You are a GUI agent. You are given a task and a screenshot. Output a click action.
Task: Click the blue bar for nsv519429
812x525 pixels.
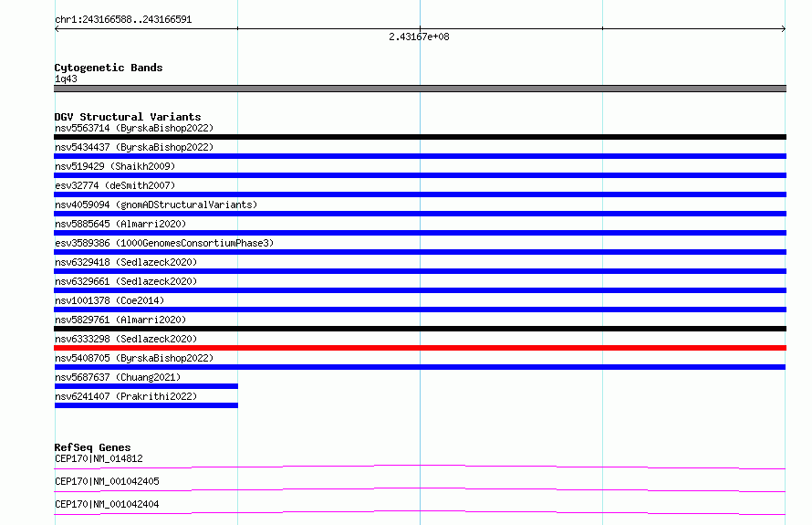(x=420, y=175)
